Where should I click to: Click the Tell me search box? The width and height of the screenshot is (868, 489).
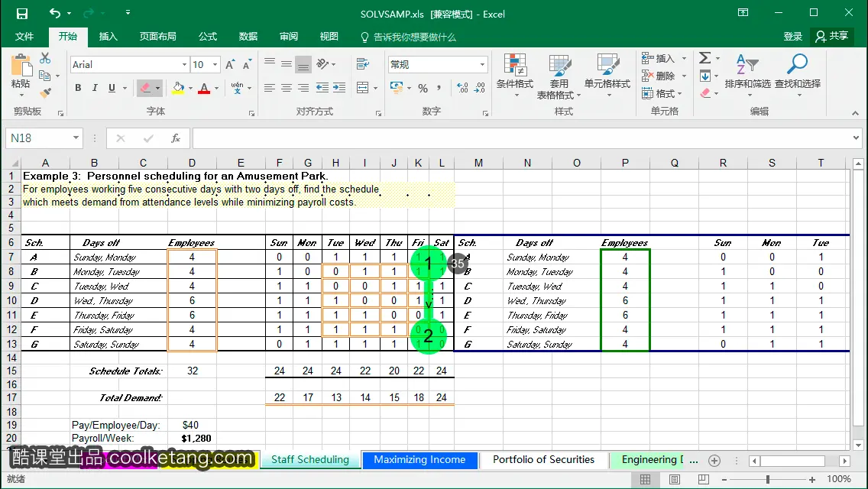pos(409,37)
